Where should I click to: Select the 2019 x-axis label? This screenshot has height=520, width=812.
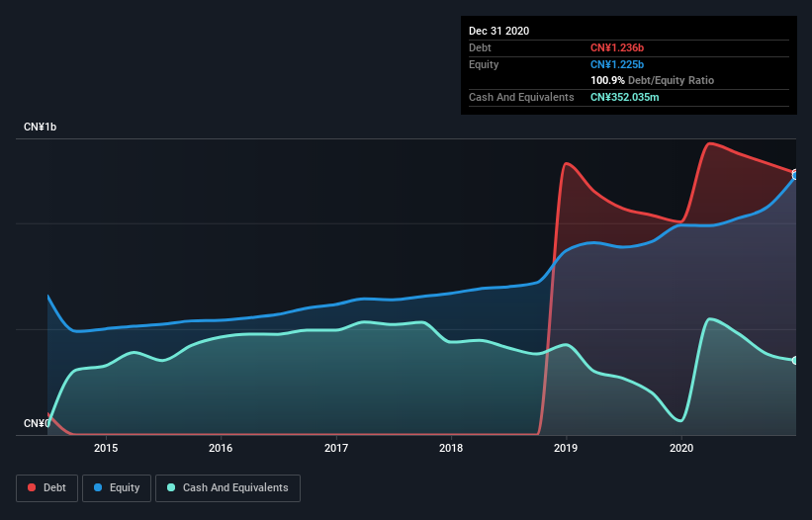pos(566,448)
